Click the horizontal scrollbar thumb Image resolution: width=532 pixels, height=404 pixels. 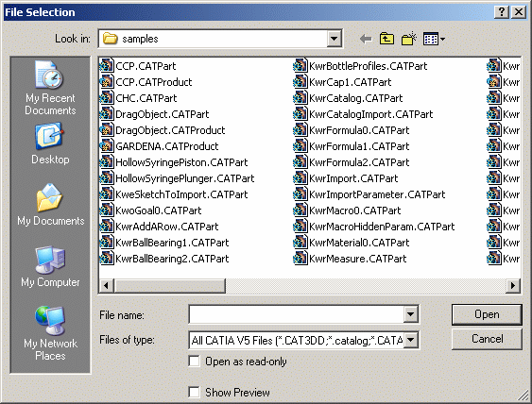169,286
